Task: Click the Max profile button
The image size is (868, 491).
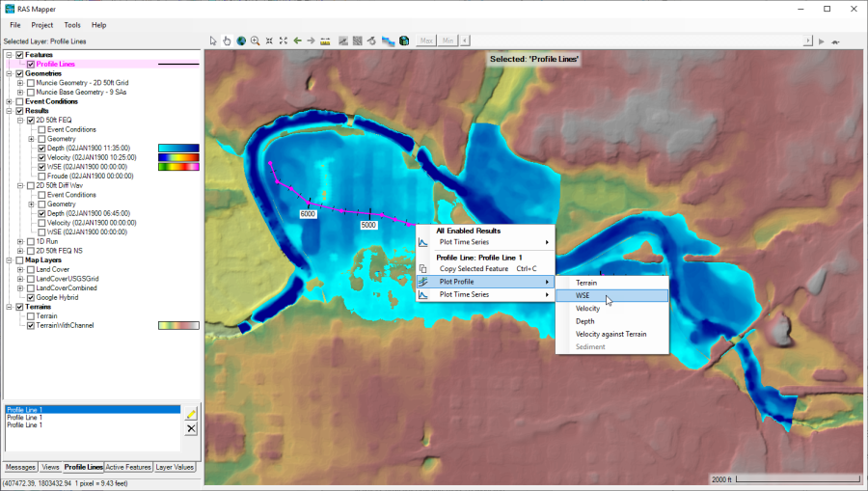Action: 425,41
